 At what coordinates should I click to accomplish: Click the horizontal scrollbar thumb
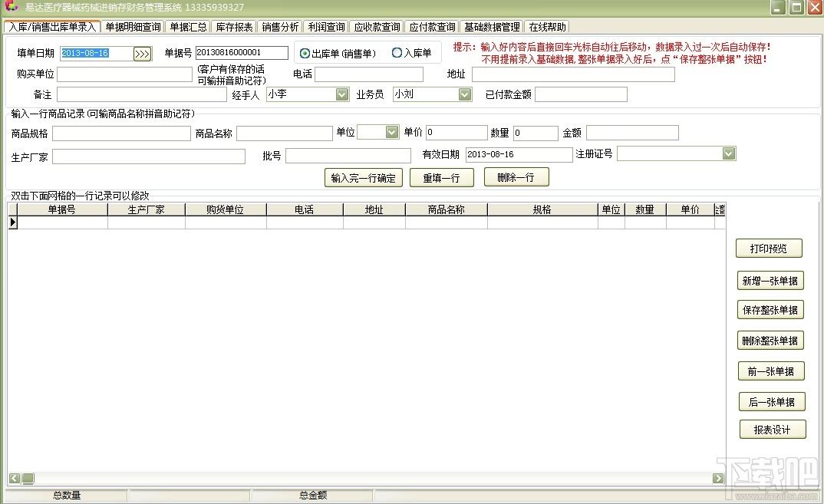28,478
